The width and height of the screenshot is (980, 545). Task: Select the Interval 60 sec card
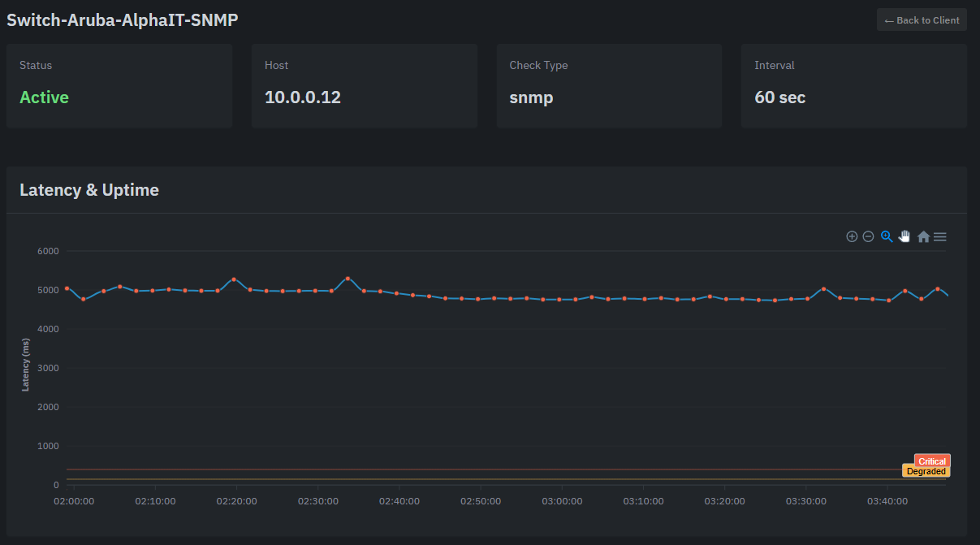coord(853,85)
